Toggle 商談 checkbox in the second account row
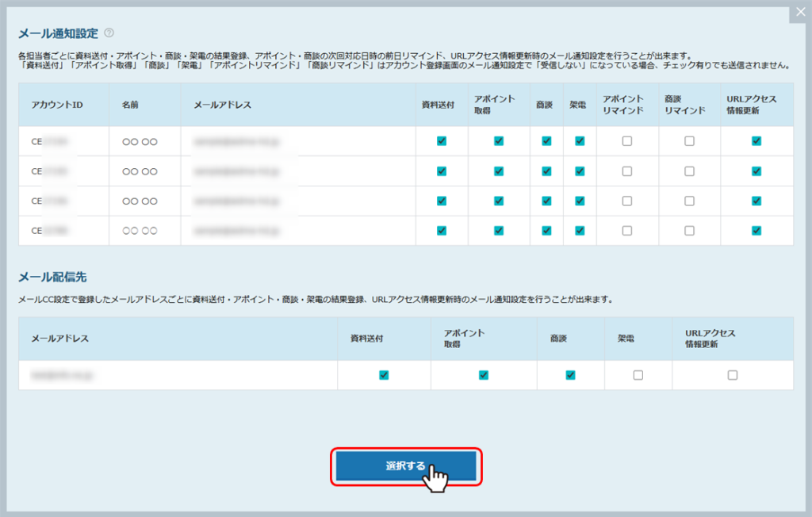The height and width of the screenshot is (517, 812). coord(546,171)
